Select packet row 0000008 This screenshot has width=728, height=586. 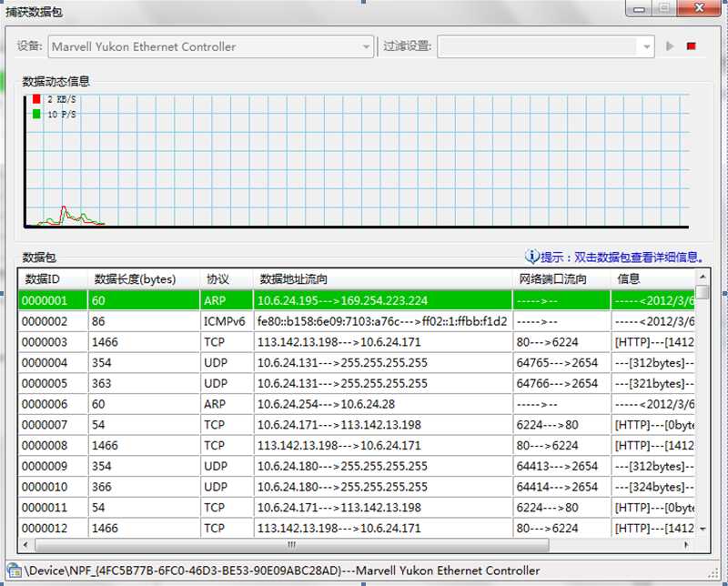tap(356, 445)
